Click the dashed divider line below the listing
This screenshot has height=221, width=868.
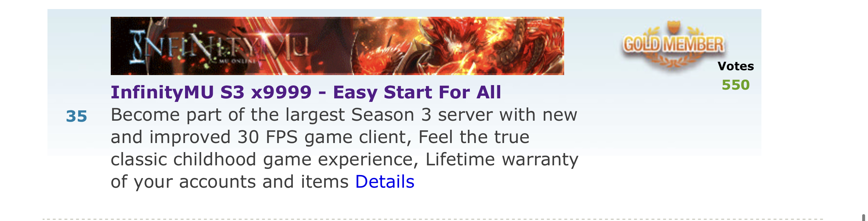click(433, 219)
